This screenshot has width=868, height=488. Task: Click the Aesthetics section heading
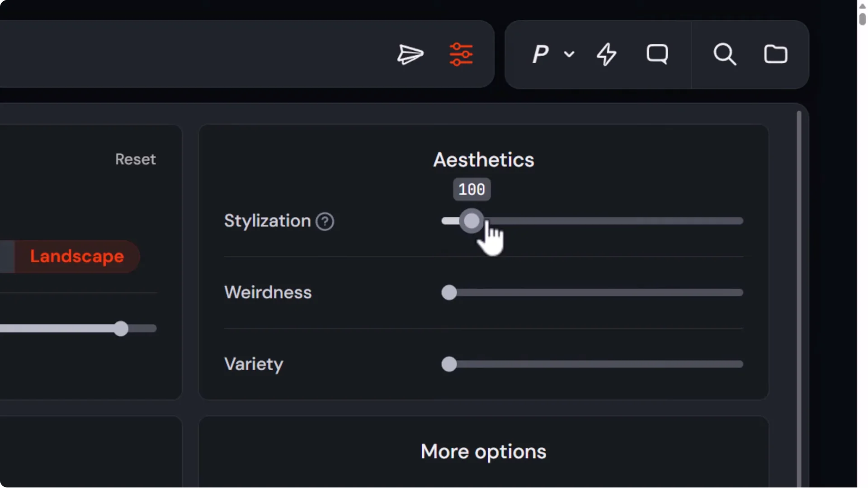coord(483,160)
